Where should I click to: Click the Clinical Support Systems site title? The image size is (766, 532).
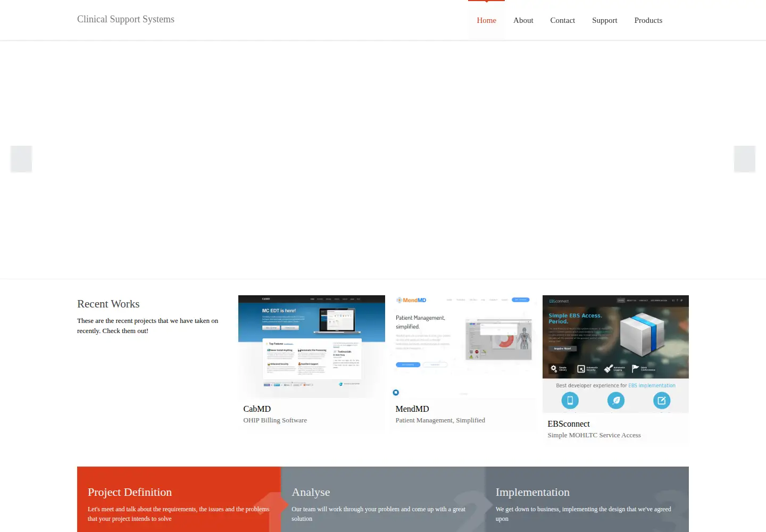click(x=126, y=19)
